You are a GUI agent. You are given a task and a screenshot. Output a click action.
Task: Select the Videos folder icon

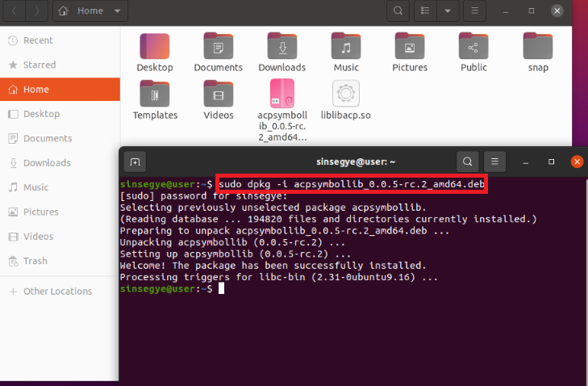coord(219,94)
